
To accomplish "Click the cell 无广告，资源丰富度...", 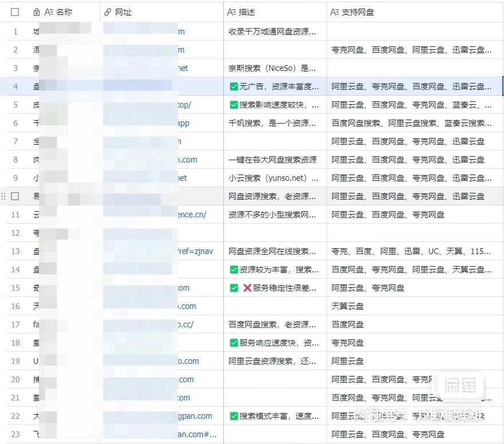I will click(x=275, y=86).
